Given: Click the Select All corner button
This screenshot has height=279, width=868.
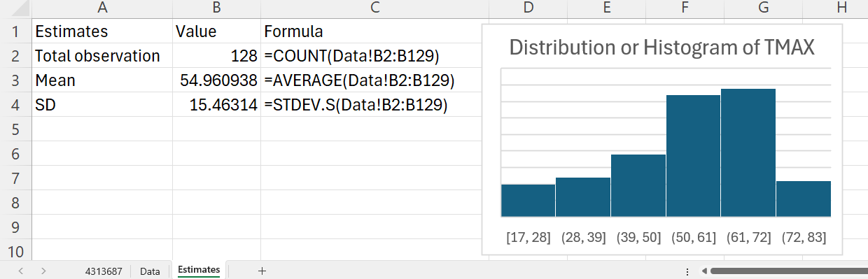Looking at the screenshot, I should pyautogui.click(x=15, y=8).
